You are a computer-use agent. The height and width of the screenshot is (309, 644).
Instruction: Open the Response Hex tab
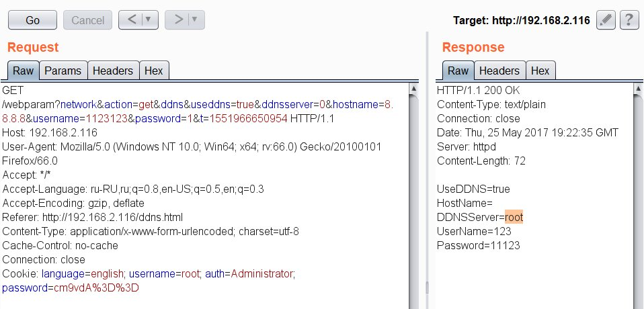540,71
